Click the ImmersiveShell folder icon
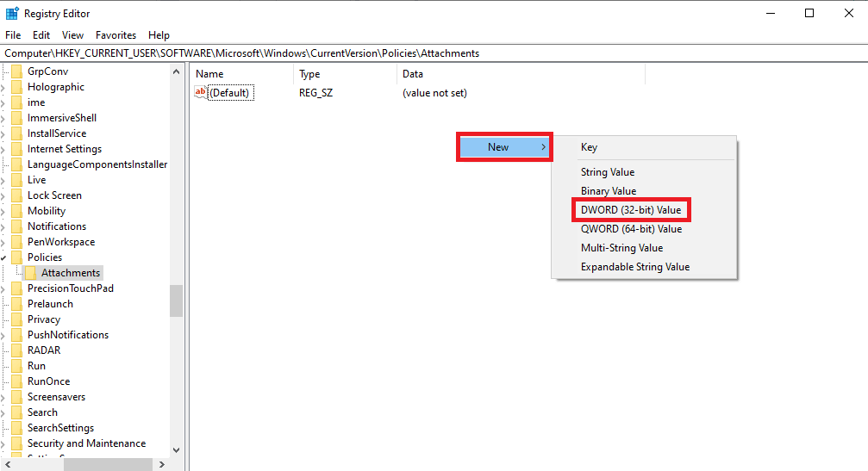Viewport: 868px width, 471px height. point(17,118)
